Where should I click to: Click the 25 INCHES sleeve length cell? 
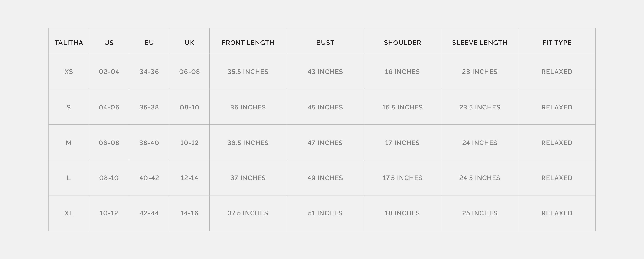(479, 213)
